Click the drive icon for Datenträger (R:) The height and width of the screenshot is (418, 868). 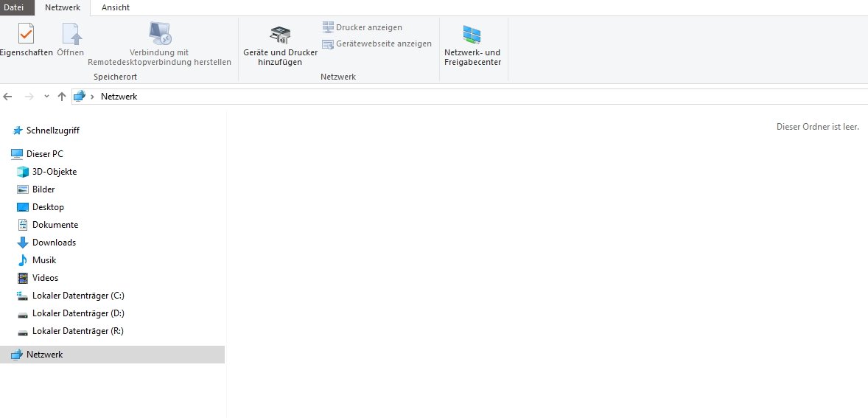[23, 332]
